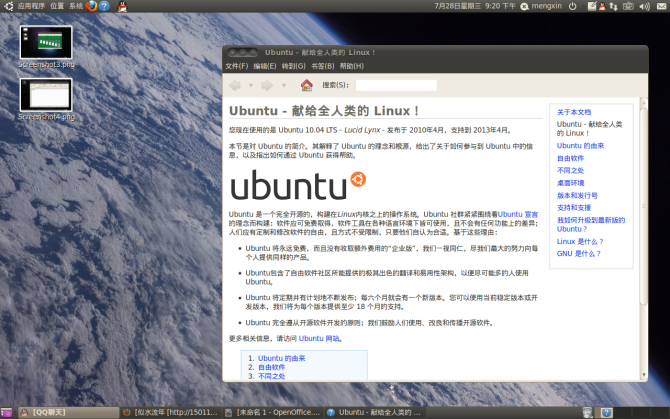
Task: Open the volume control speaker icon
Action: [x=644, y=6]
